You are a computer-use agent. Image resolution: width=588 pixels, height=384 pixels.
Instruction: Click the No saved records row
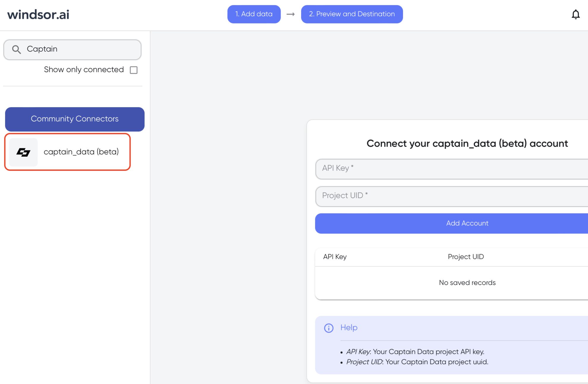tap(467, 283)
